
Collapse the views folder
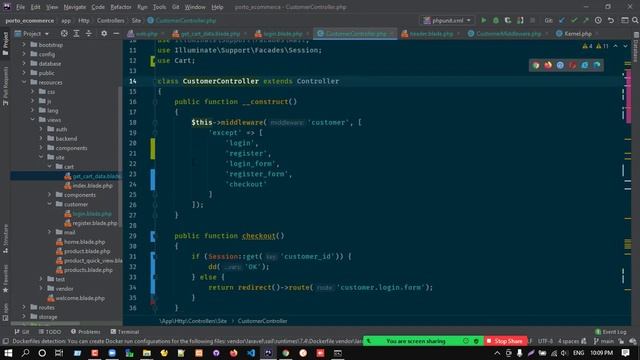[x=33, y=120]
